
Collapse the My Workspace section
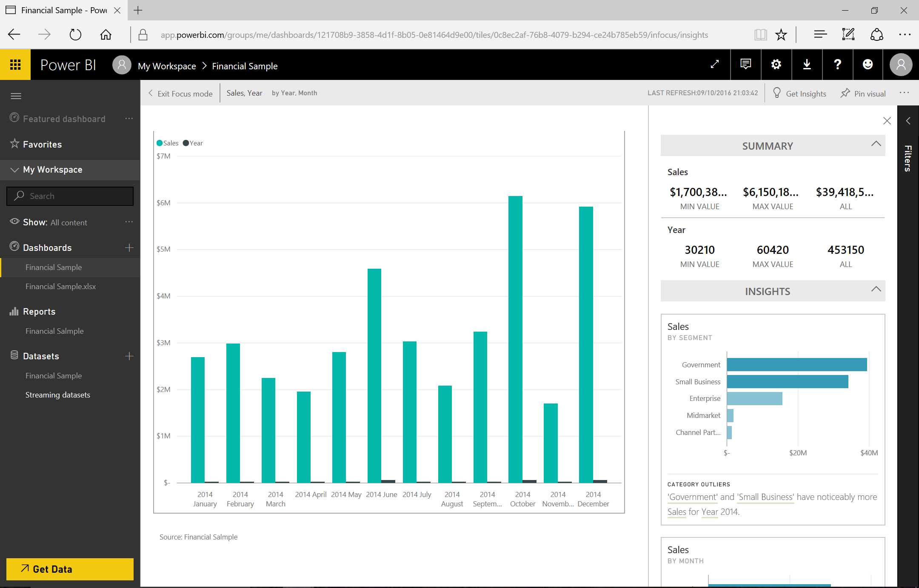(14, 170)
